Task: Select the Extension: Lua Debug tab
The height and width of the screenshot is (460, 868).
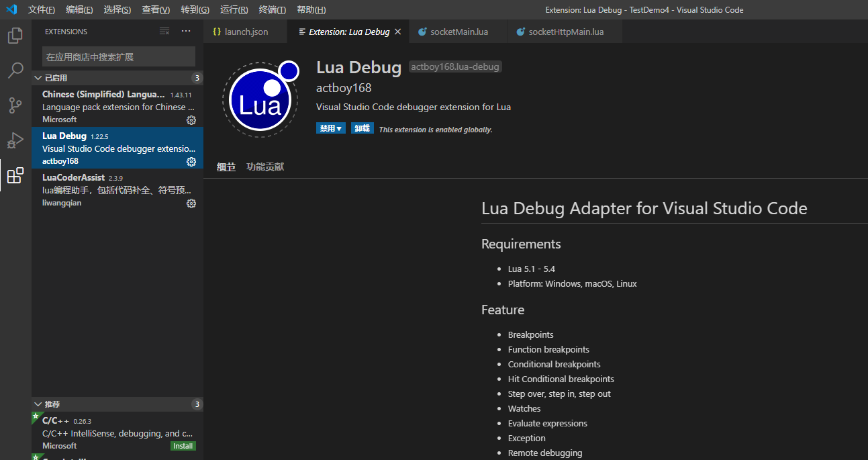Action: [348, 32]
